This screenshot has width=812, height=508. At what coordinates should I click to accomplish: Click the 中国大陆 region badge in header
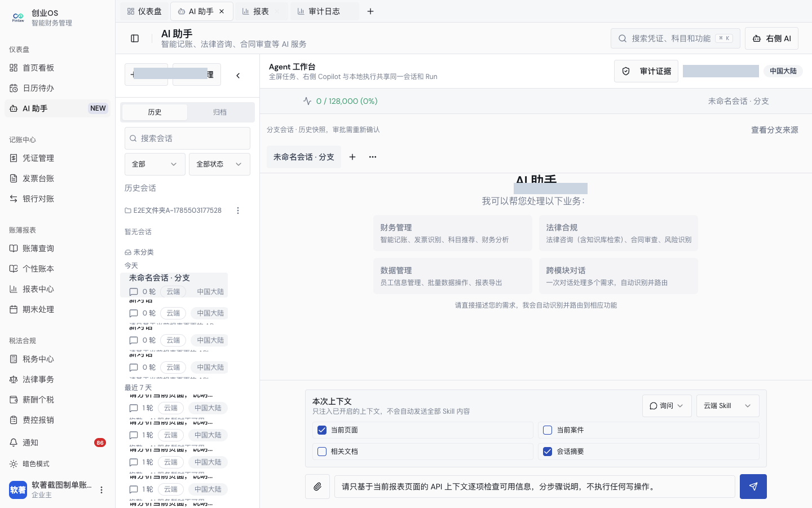click(x=783, y=71)
